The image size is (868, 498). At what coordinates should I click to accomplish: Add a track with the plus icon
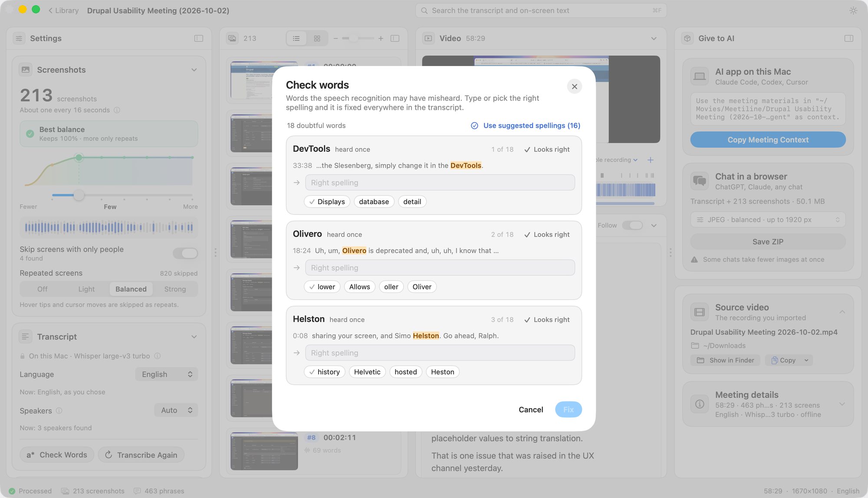pos(651,160)
